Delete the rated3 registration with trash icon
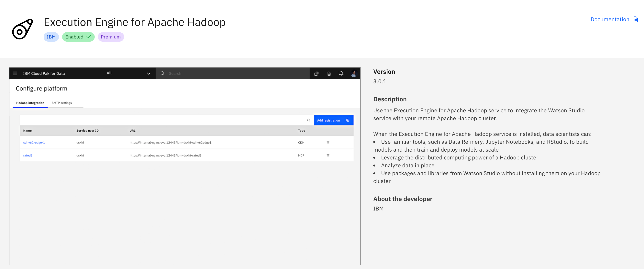Viewport: 644px width, 269px height. (x=328, y=155)
